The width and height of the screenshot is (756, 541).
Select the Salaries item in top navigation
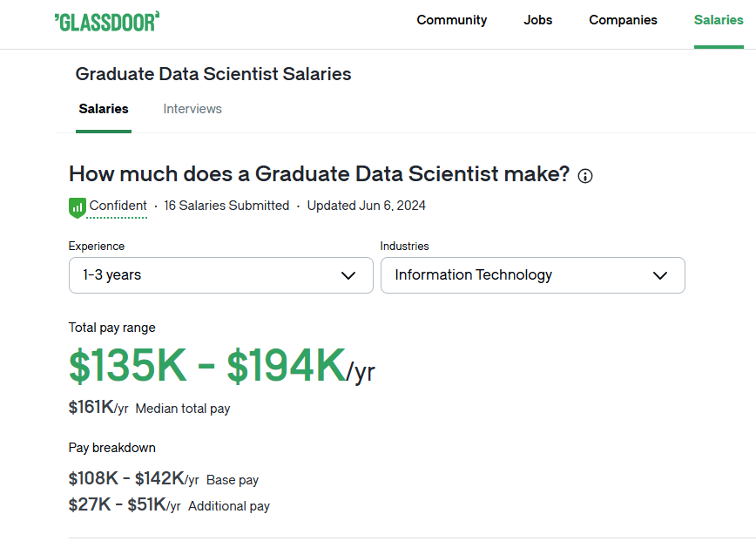tap(719, 20)
